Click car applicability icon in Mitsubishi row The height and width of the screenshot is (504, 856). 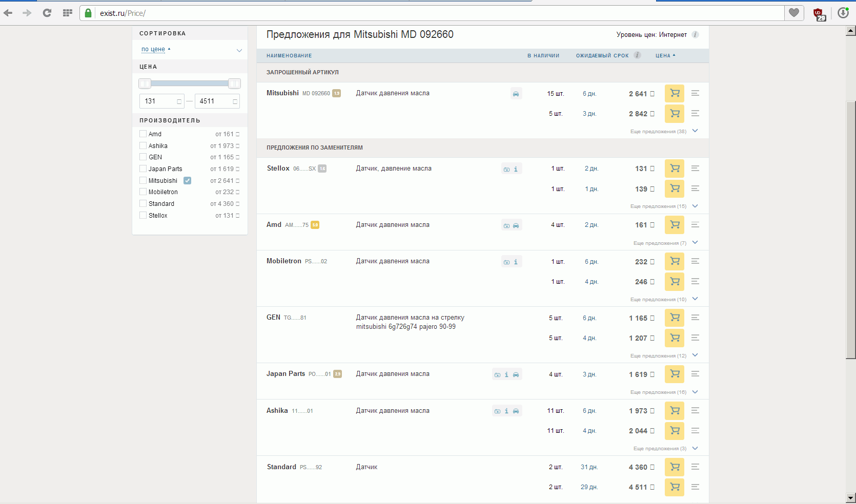516,94
